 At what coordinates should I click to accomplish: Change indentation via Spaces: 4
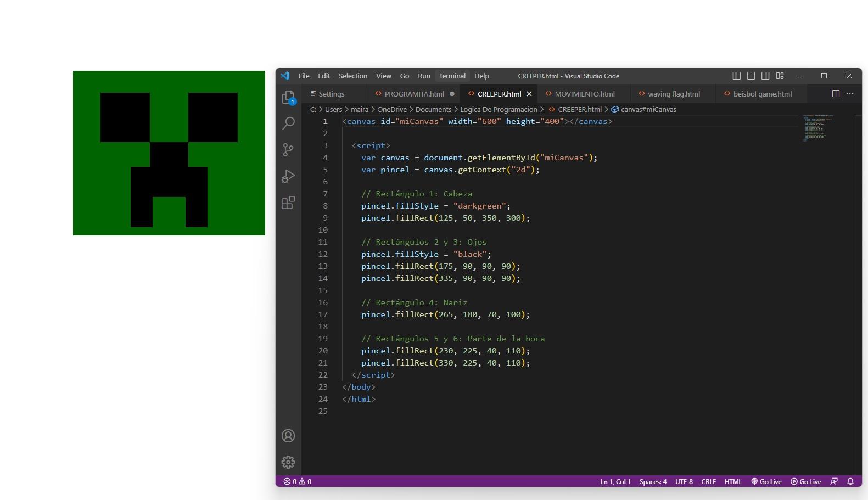click(653, 481)
